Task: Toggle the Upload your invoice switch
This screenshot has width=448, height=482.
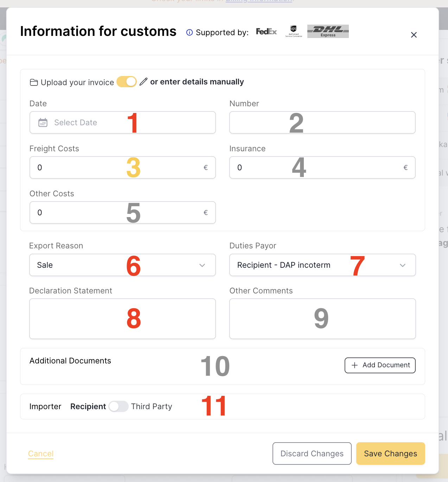Action: (x=127, y=82)
